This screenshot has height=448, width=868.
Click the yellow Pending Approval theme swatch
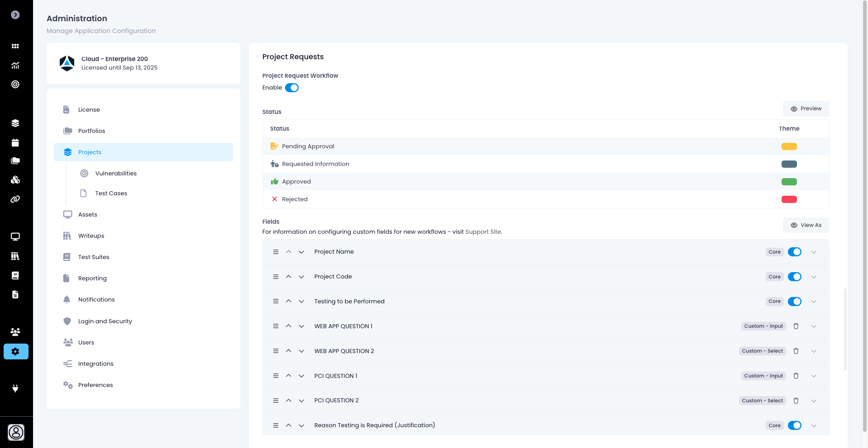[789, 146]
